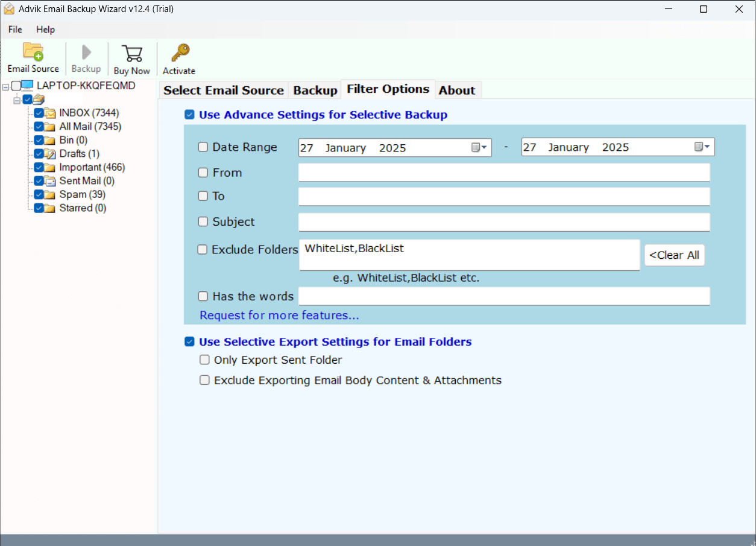Image resolution: width=756 pixels, height=546 pixels.
Task: Enable the Date Range filter checkbox
Action: [x=203, y=147]
